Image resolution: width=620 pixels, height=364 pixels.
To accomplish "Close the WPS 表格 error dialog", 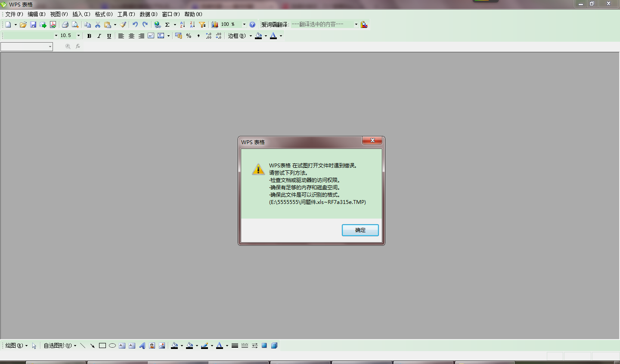I will (x=372, y=141).
